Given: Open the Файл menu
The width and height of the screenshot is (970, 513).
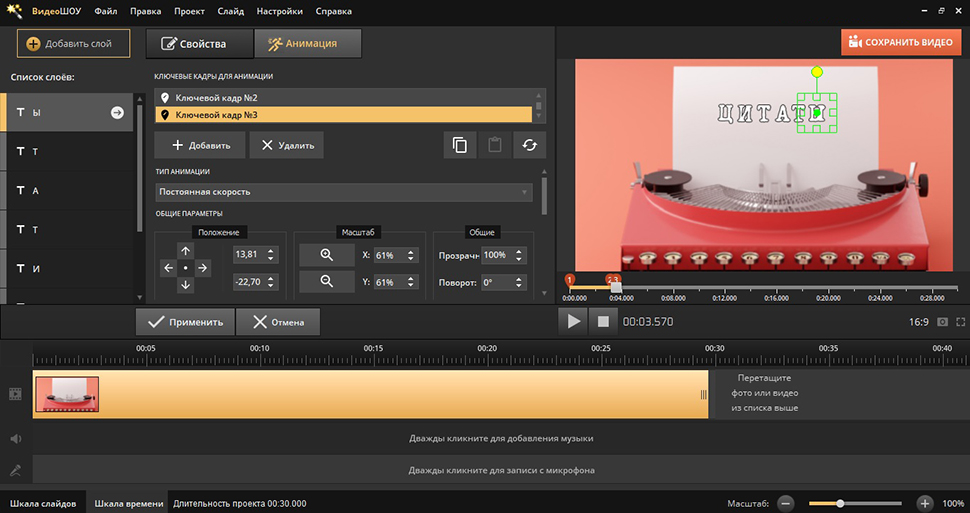Looking at the screenshot, I should (106, 11).
